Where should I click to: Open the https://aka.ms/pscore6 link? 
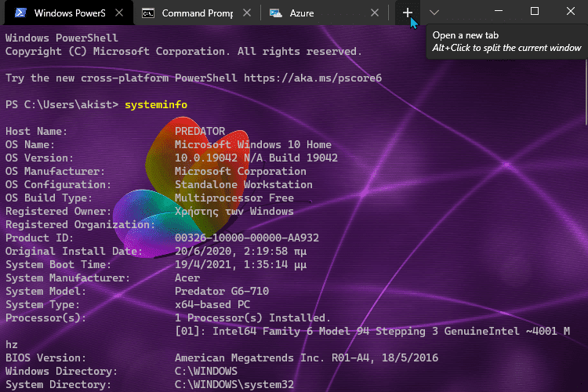point(312,78)
